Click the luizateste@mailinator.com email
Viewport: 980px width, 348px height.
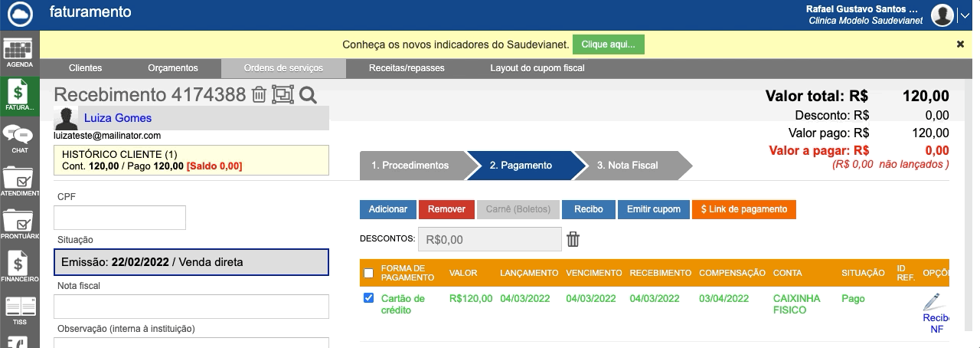(x=107, y=135)
